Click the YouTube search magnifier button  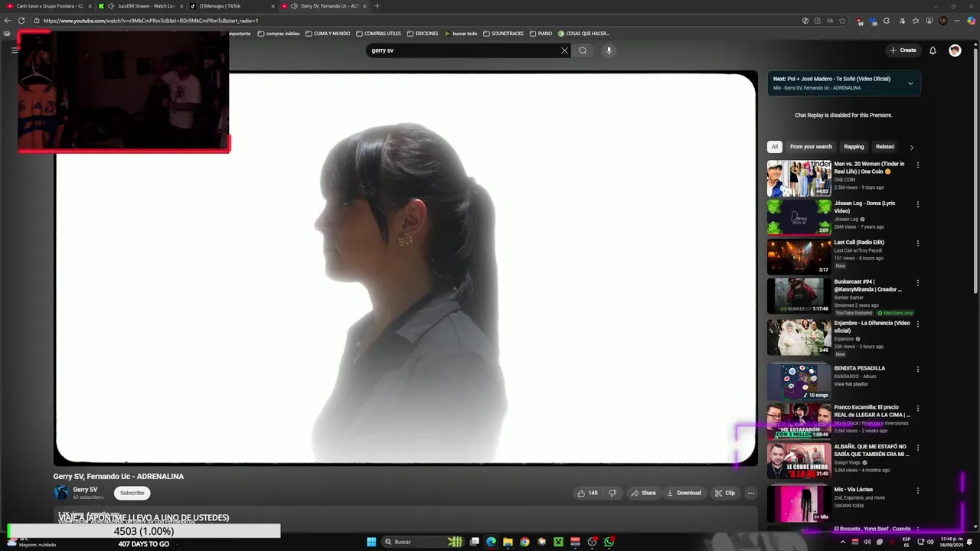pyautogui.click(x=583, y=51)
